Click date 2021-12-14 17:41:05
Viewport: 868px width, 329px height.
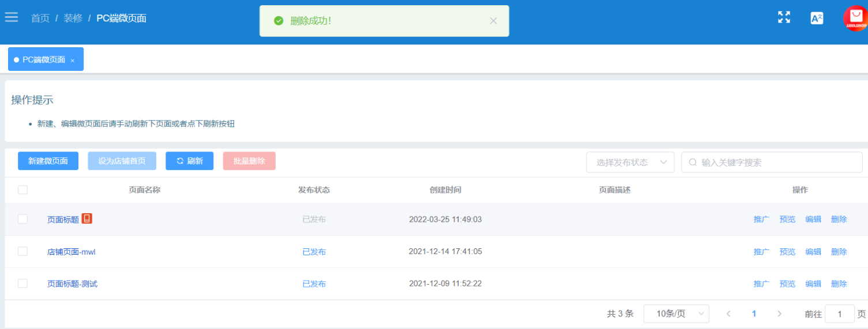[445, 252]
